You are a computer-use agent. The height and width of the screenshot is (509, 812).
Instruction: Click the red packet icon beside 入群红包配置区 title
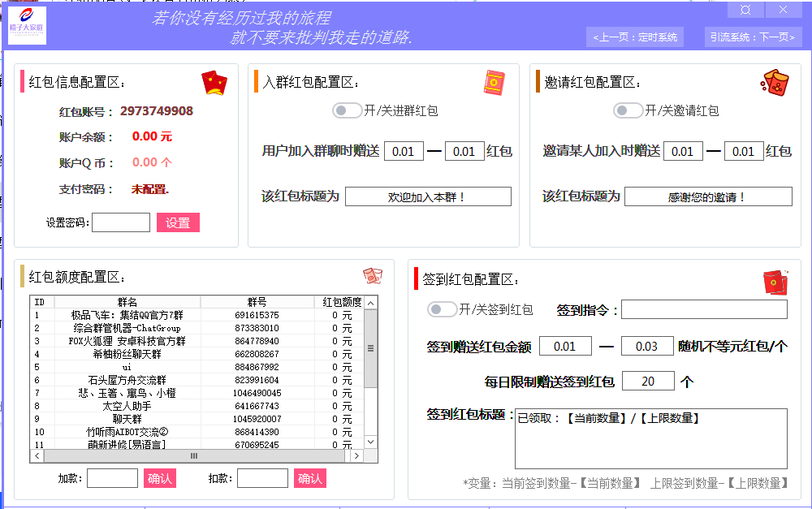point(493,82)
